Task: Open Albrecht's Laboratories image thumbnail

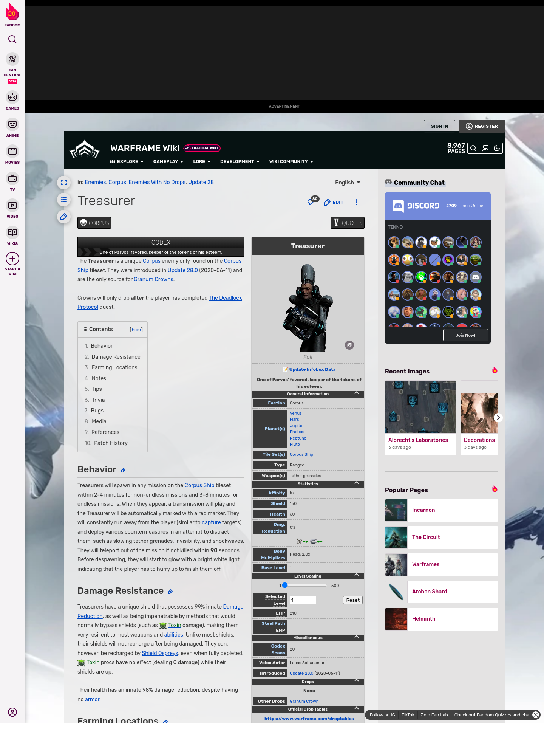Action: click(420, 407)
